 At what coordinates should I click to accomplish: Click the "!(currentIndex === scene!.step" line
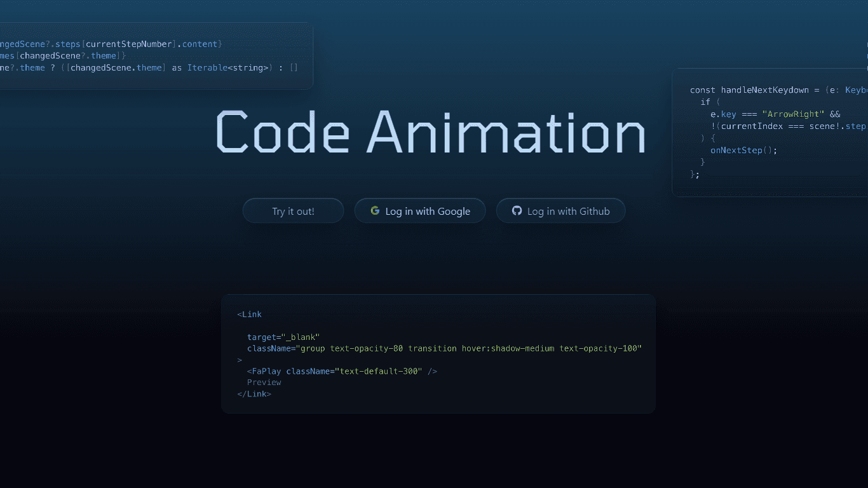(788, 126)
